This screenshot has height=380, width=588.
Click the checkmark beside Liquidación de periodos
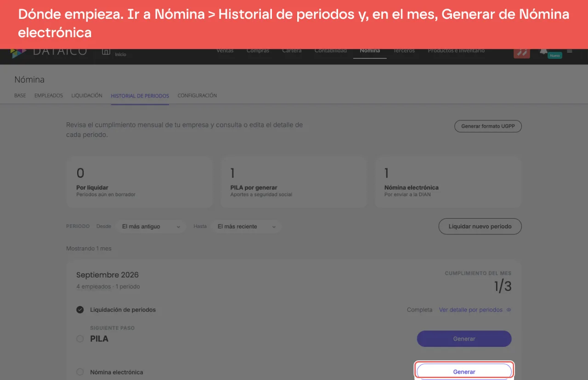tap(80, 310)
